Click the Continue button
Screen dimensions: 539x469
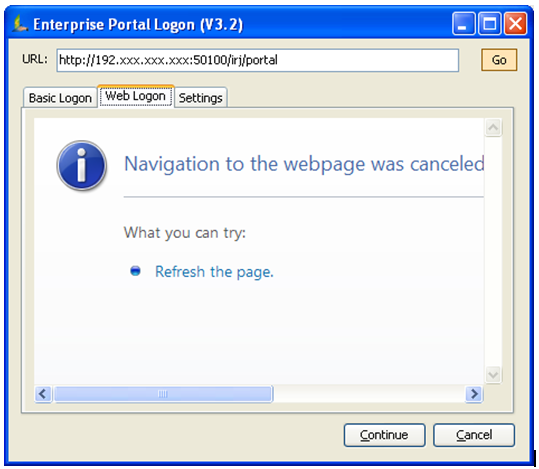pyautogui.click(x=384, y=435)
